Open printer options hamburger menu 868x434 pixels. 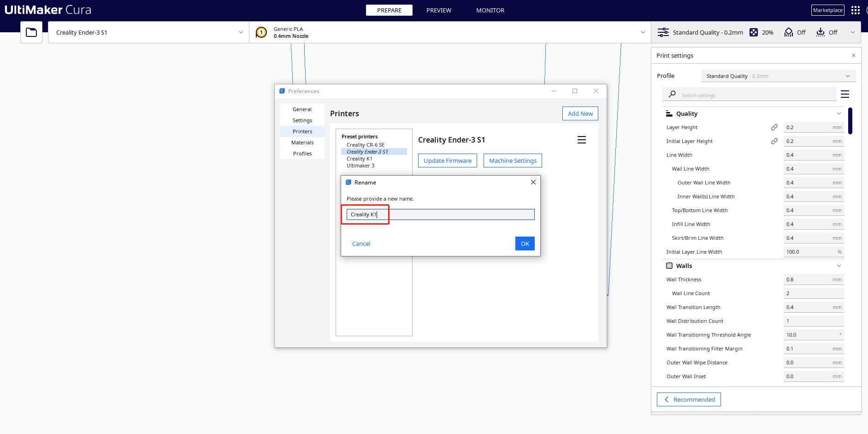tap(582, 140)
